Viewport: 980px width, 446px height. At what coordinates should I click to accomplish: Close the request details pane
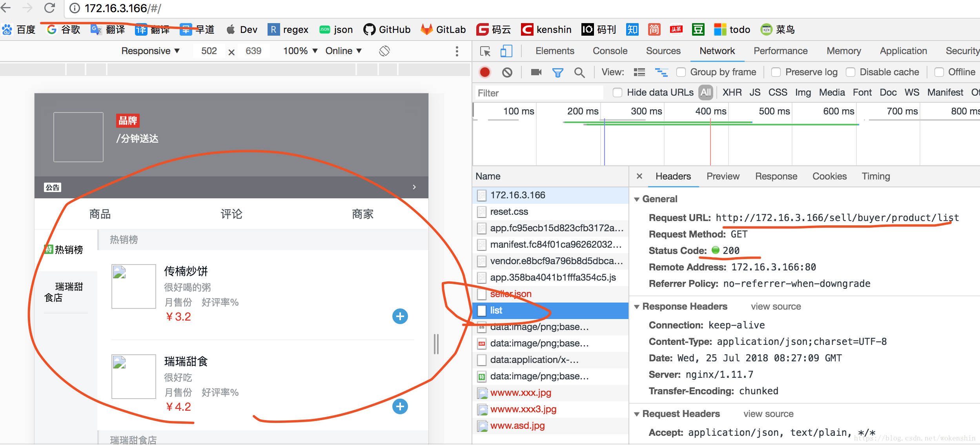(639, 176)
